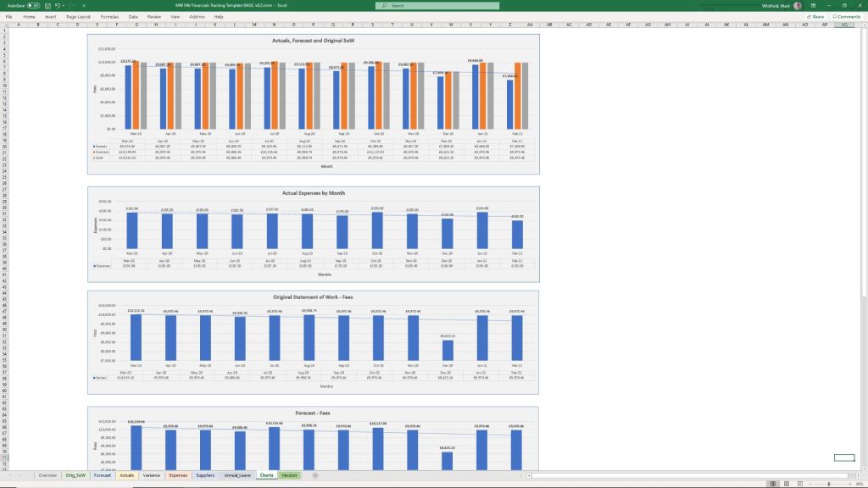Open the user account profile picture

797,5
